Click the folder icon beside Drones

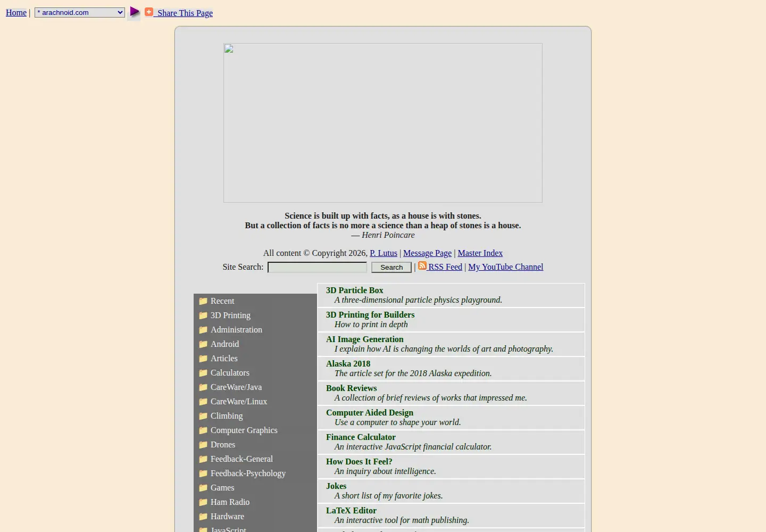point(203,445)
